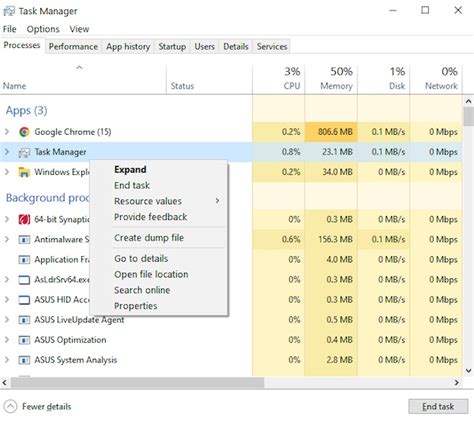
Task: Expand the AsLdrSrv64.exe process
Action: point(7,279)
